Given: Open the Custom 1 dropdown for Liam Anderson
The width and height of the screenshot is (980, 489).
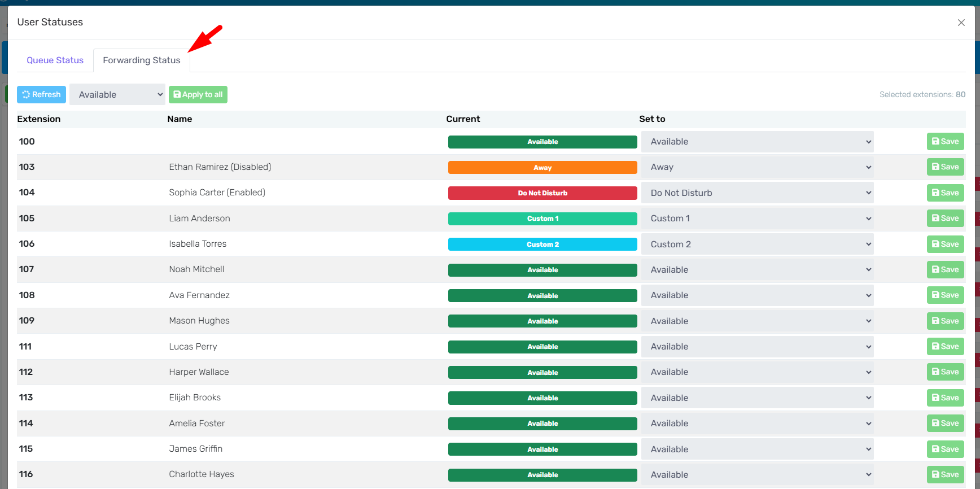Looking at the screenshot, I should pyautogui.click(x=756, y=219).
